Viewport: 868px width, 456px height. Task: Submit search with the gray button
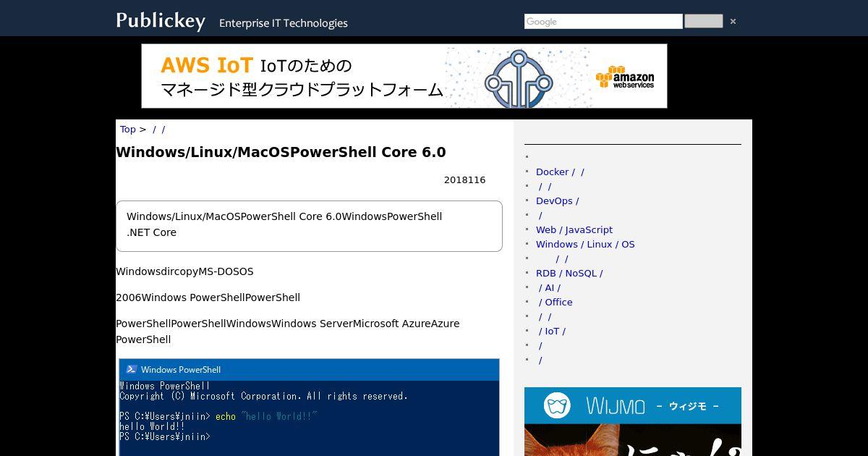click(703, 22)
